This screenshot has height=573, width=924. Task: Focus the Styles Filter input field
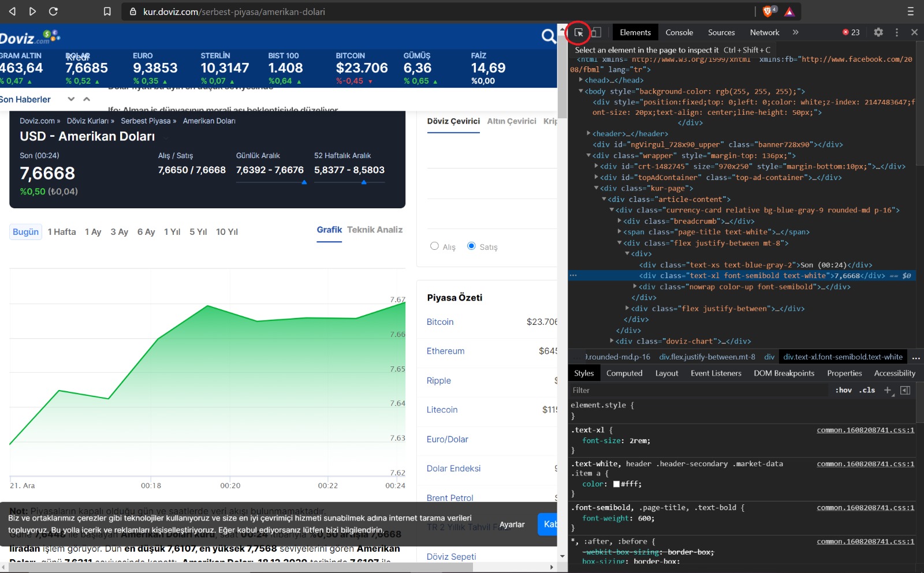[699, 391]
